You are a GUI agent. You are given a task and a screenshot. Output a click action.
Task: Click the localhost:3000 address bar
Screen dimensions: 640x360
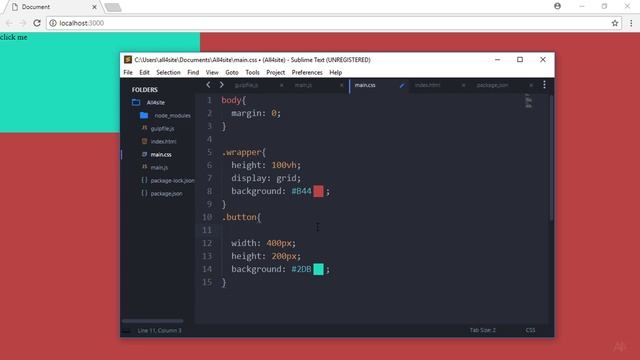click(334, 23)
